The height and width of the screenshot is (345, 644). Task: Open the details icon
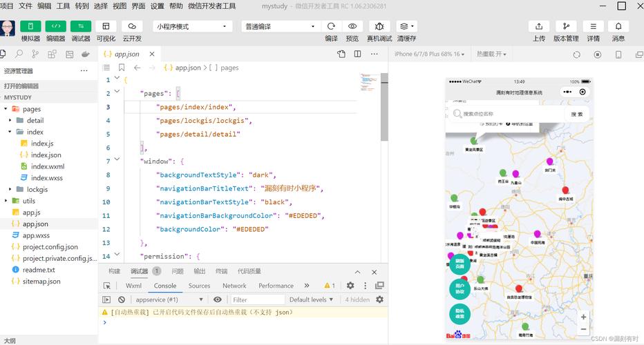pos(593,26)
